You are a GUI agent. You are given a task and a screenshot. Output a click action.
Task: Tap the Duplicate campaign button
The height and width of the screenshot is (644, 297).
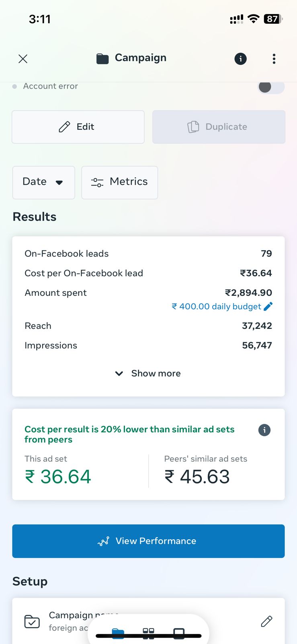(219, 127)
